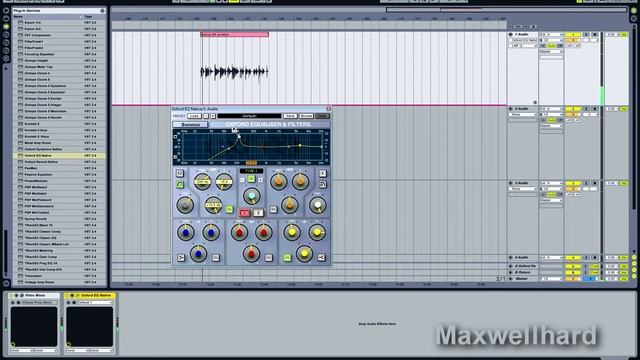The width and height of the screenshot is (640, 360).
Task: Fold the 2 Audio track triangle
Action: (x=511, y=109)
